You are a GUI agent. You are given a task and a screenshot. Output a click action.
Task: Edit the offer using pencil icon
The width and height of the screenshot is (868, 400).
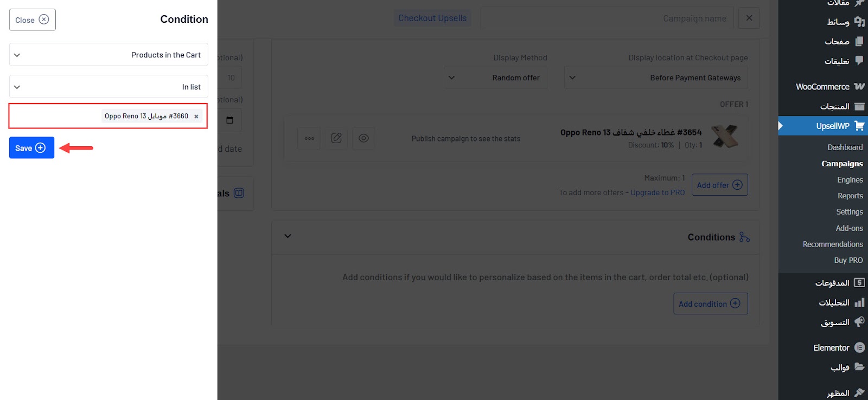[x=336, y=138]
